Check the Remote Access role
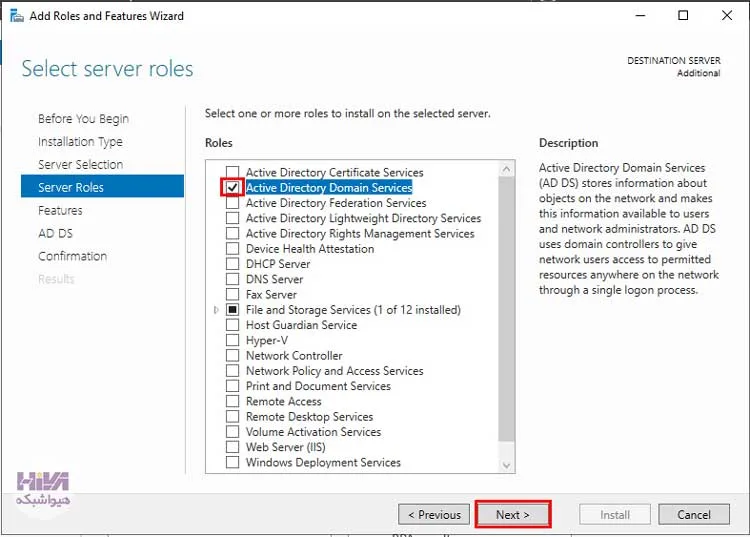The width and height of the screenshot is (750, 537). 232,401
